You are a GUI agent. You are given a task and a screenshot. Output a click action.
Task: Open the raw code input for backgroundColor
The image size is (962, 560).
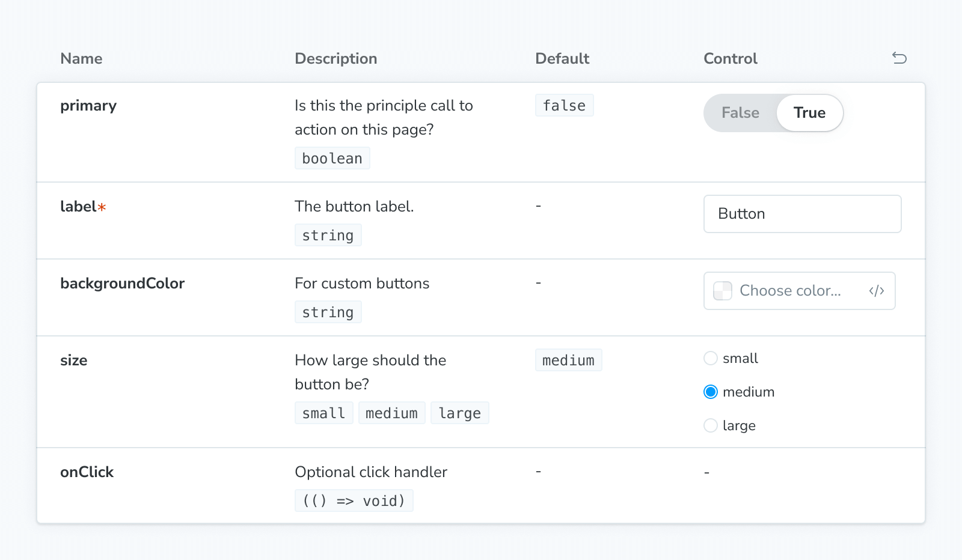[x=877, y=291]
